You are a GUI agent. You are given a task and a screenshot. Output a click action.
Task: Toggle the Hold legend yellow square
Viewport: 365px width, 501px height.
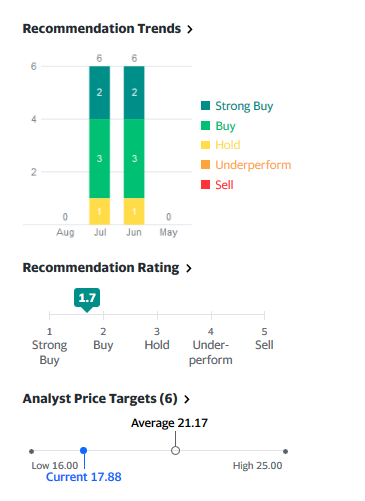[x=205, y=145]
